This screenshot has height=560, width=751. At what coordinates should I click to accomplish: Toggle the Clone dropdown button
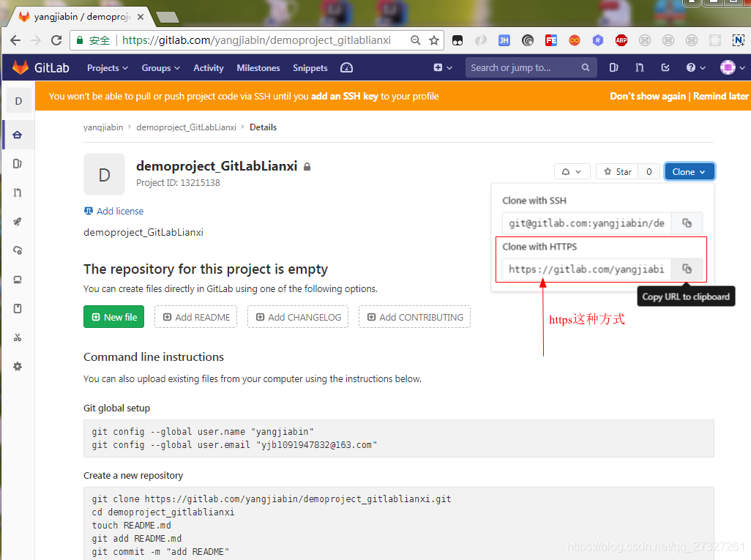(690, 171)
